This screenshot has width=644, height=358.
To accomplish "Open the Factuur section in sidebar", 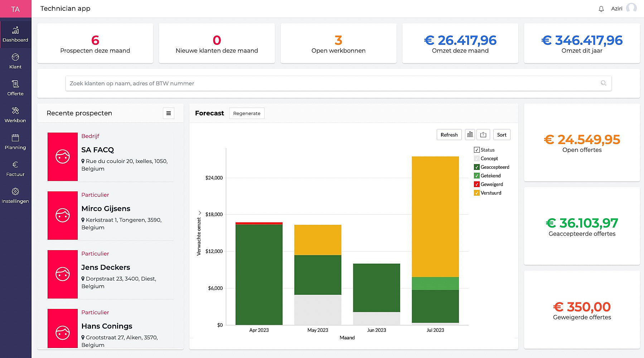I will 15,169.
